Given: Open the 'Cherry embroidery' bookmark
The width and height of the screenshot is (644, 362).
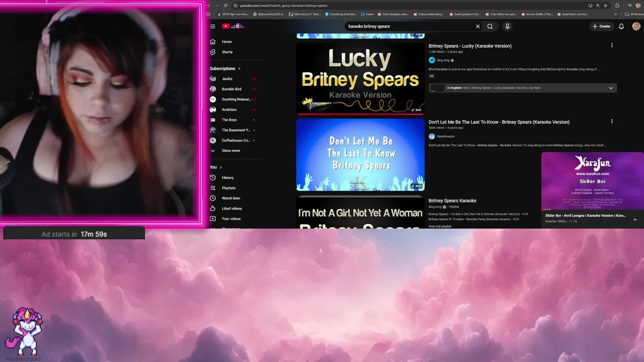Looking at the screenshot, I should pos(429,14).
